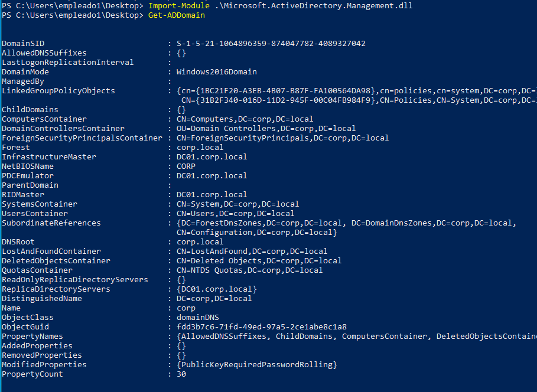Click the InfrastructureMaster DC01.corp.local value
Image resolution: width=537 pixels, height=392 pixels.
pyautogui.click(x=211, y=157)
